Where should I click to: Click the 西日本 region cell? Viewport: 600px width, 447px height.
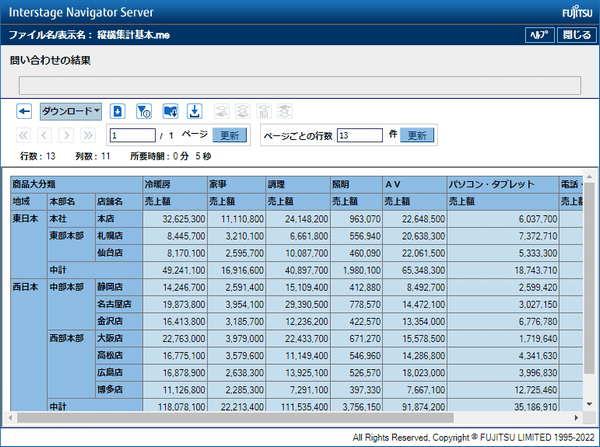(x=29, y=345)
